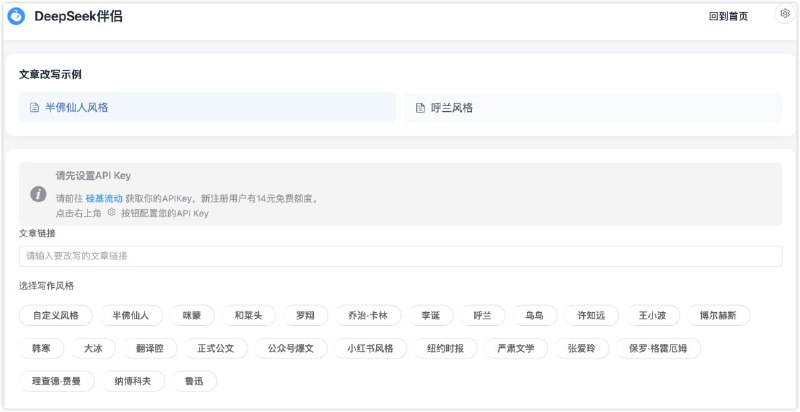Click the DeepSeek伴侣 logo icon
Viewport: 800px width, 412px height.
(16, 16)
